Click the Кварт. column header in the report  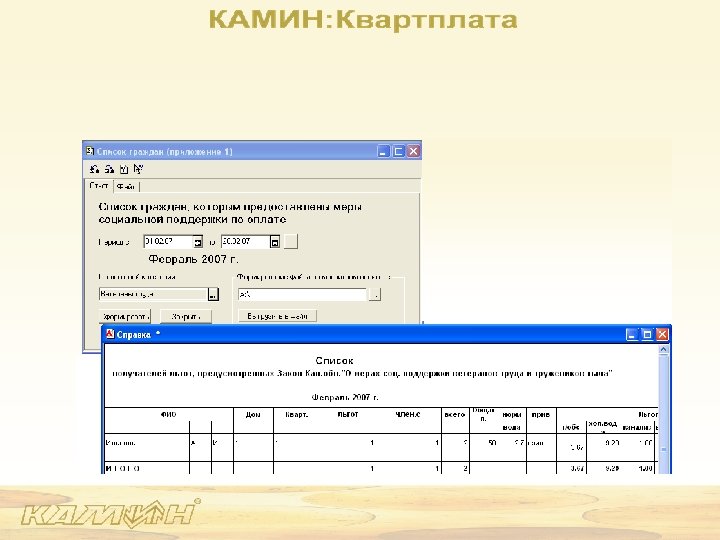(x=297, y=414)
